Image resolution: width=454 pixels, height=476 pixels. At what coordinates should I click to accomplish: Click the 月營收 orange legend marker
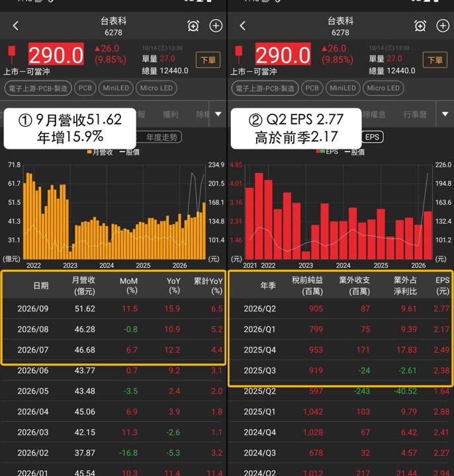[89, 152]
